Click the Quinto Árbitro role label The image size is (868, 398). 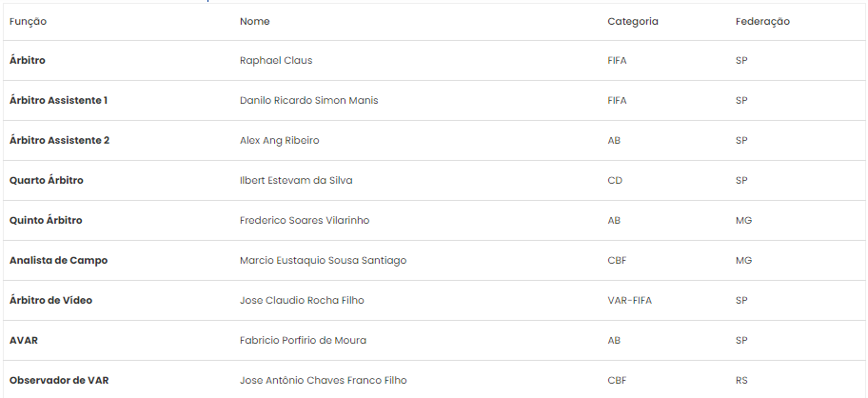46,220
